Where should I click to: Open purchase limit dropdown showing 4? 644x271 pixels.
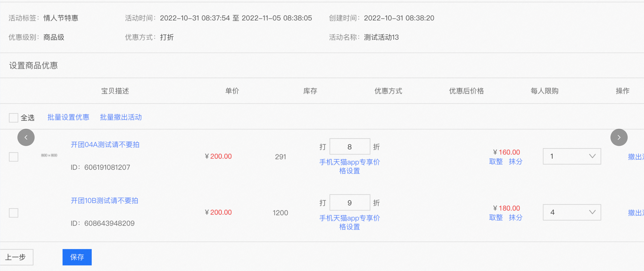[x=572, y=212]
